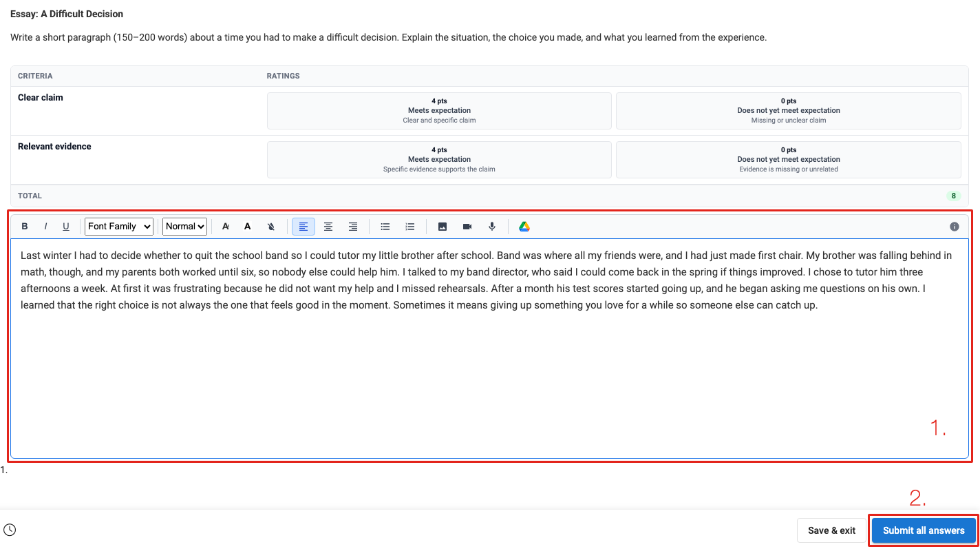
Task: Attach a file from Google Drive
Action: click(x=524, y=227)
